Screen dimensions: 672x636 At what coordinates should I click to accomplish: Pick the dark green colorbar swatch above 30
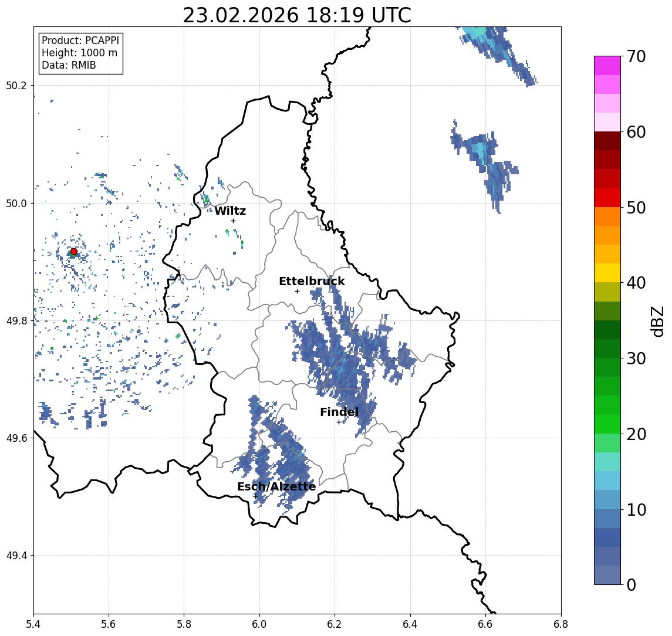tap(607, 349)
